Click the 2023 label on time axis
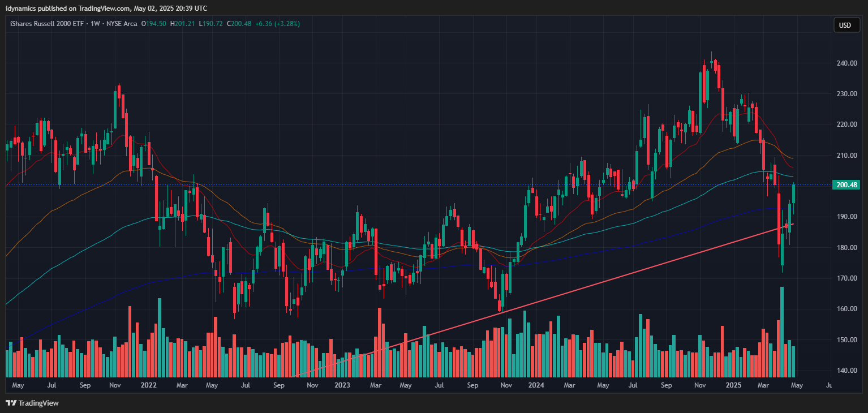Image resolution: width=868 pixels, height=413 pixels. tap(342, 385)
